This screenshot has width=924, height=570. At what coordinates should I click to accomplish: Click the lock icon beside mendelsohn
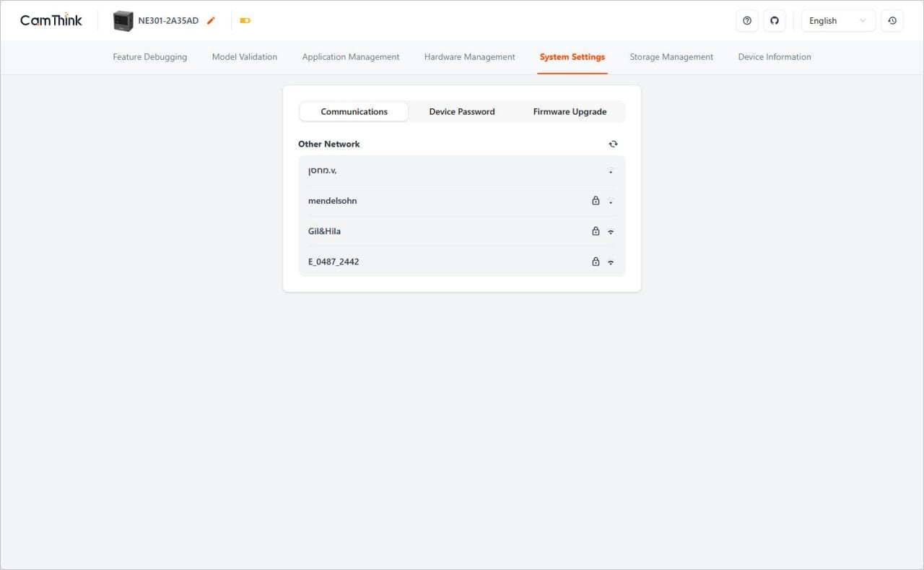pos(596,201)
